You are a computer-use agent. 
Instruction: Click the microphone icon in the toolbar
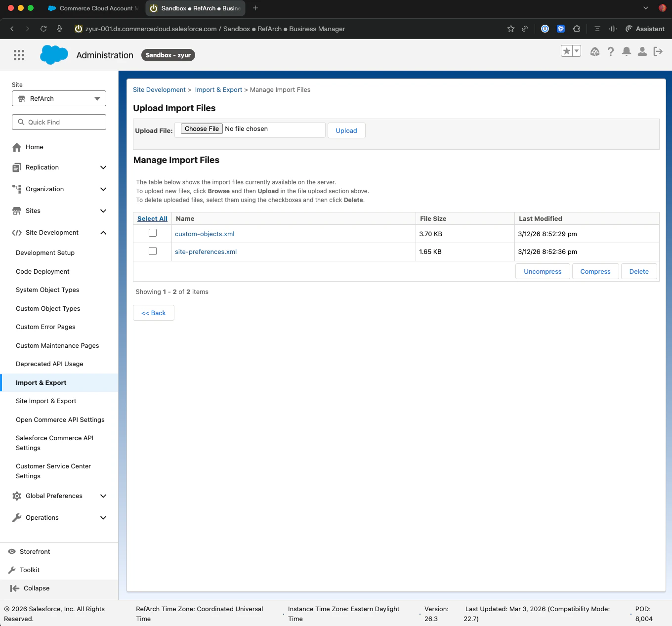(x=59, y=29)
